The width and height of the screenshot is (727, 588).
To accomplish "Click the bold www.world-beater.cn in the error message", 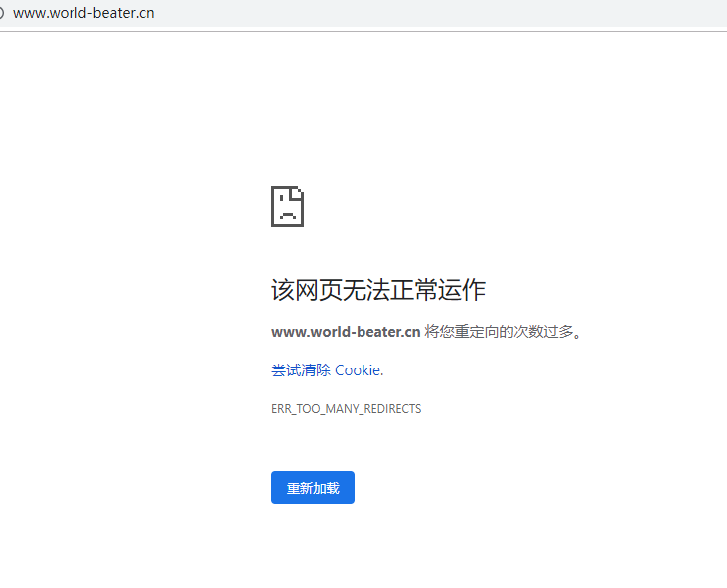I will pyautogui.click(x=346, y=332).
